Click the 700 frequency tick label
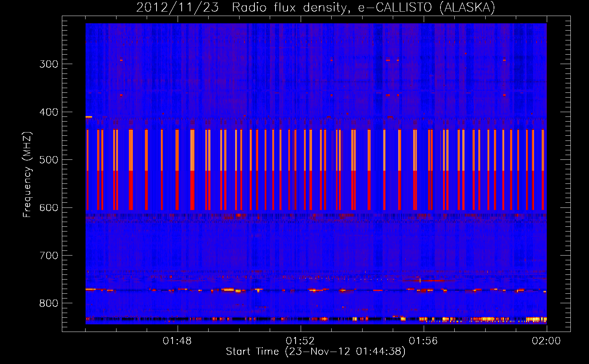The height and width of the screenshot is (364, 589). click(x=49, y=256)
